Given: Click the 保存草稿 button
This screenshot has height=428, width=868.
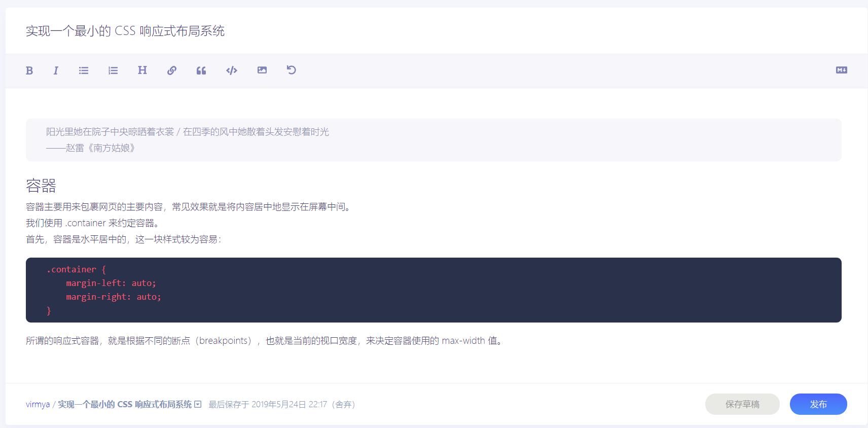Looking at the screenshot, I should tap(742, 404).
